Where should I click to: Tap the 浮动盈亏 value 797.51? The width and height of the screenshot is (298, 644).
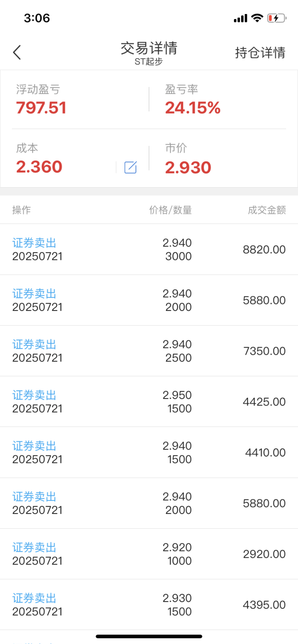41,108
